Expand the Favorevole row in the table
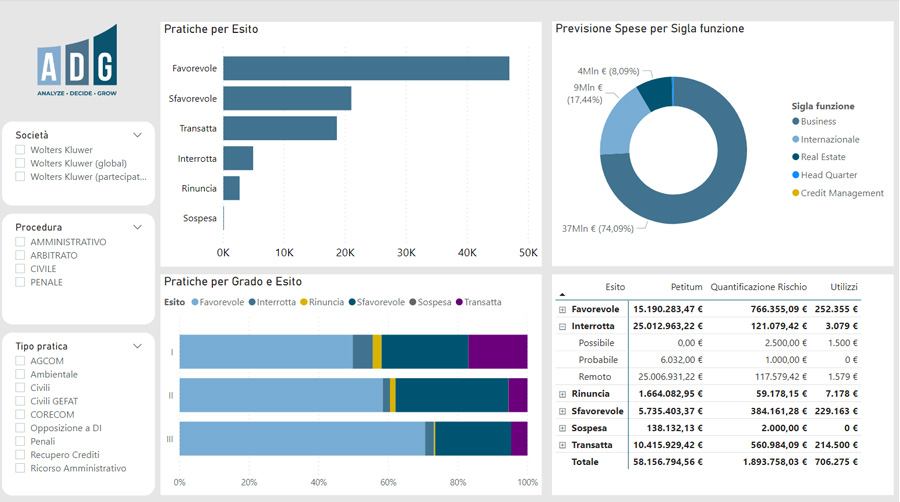The width and height of the screenshot is (900, 502). coord(562,310)
